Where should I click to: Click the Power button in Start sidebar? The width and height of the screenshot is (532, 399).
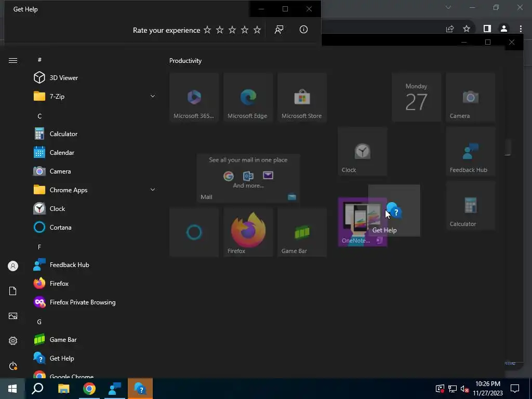pos(13,366)
